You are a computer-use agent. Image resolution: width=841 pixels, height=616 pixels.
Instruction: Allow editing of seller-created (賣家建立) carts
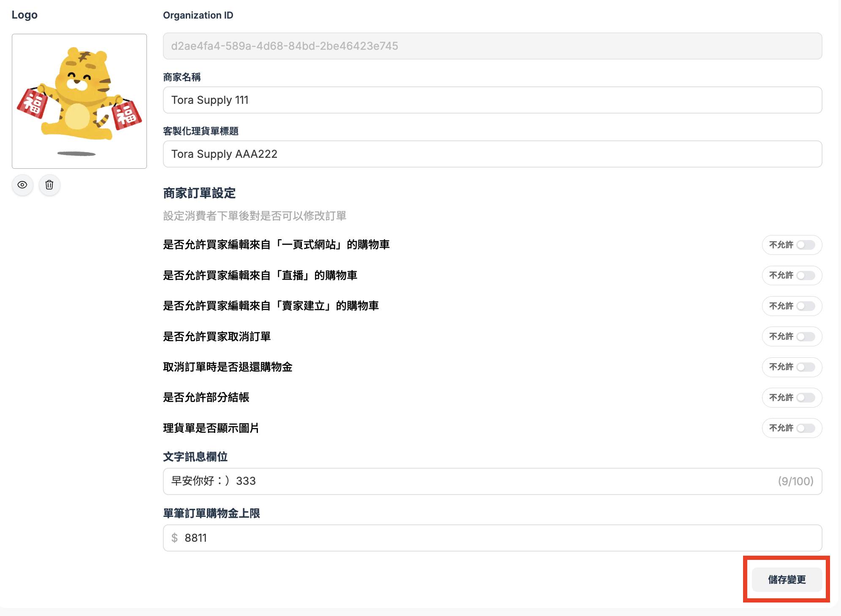806,306
